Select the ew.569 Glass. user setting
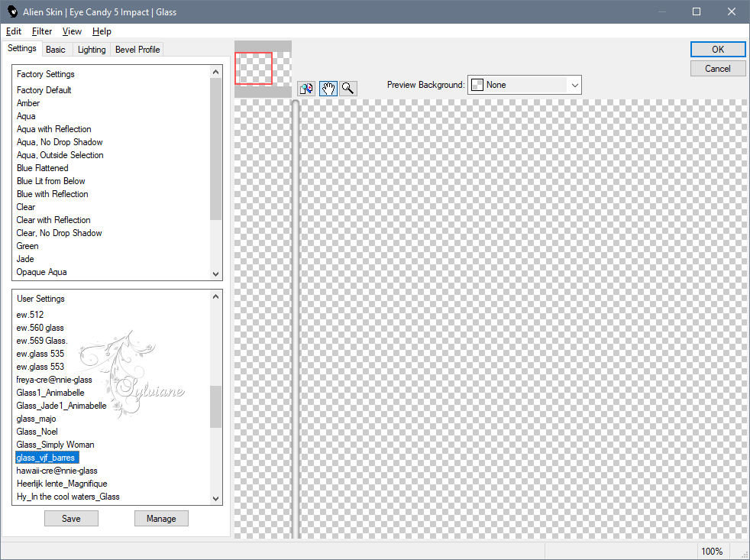Image resolution: width=750 pixels, height=560 pixels. click(x=41, y=340)
